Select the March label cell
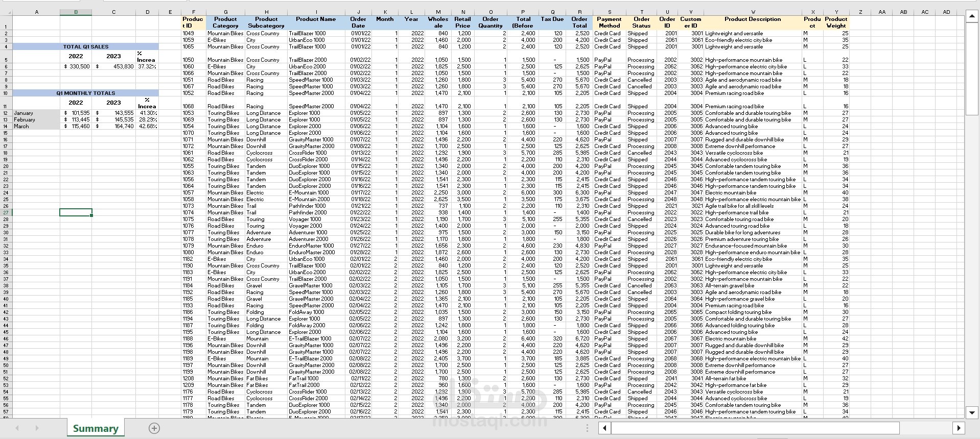Image resolution: width=980 pixels, height=439 pixels. coord(36,126)
